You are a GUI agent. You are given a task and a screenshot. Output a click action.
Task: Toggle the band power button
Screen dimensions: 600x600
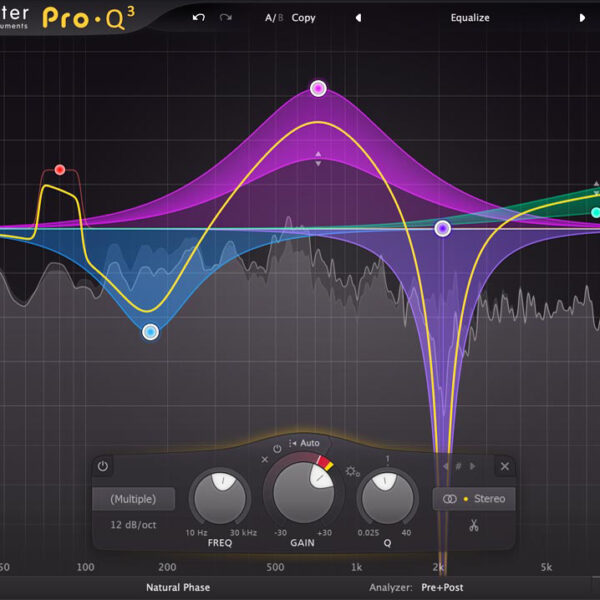coord(102,467)
